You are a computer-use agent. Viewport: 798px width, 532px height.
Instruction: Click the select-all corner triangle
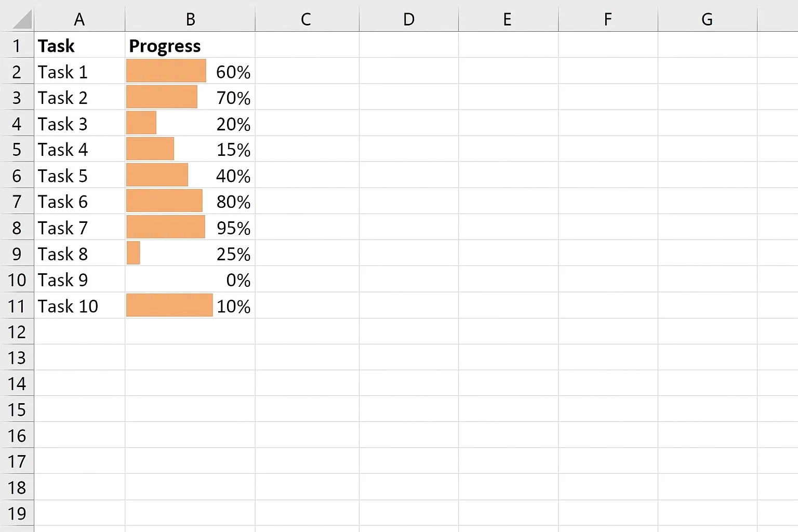[x=22, y=20]
